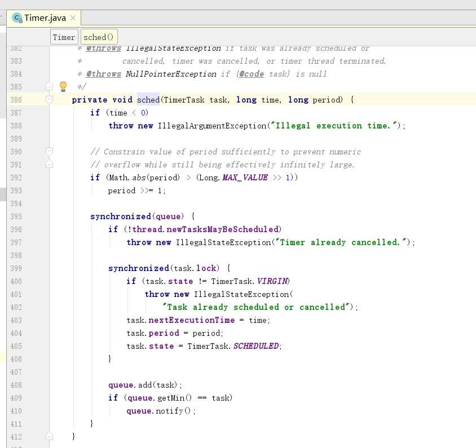Click the method fold end marker at line 412
The height and width of the screenshot is (448, 476).
[49, 437]
